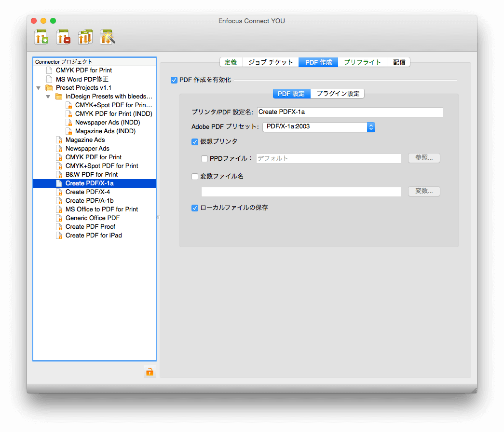Select Create PDF/A-1b project

[89, 201]
